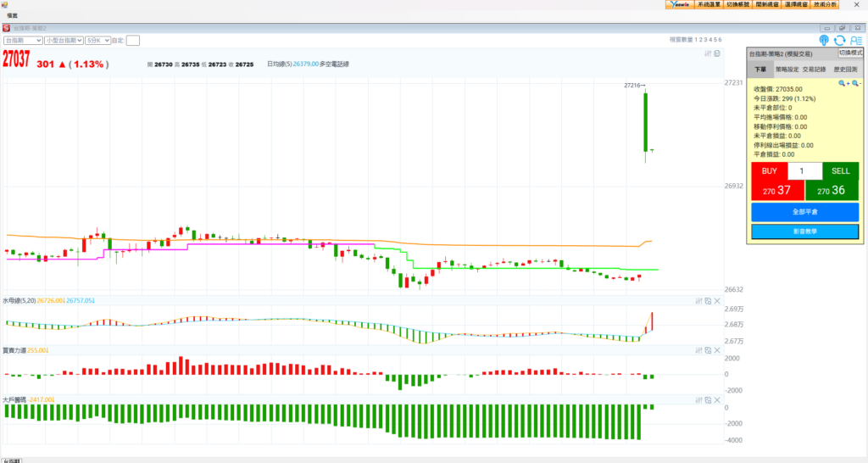Toggle the 切換模式 button
868x463 pixels.
[x=849, y=53]
